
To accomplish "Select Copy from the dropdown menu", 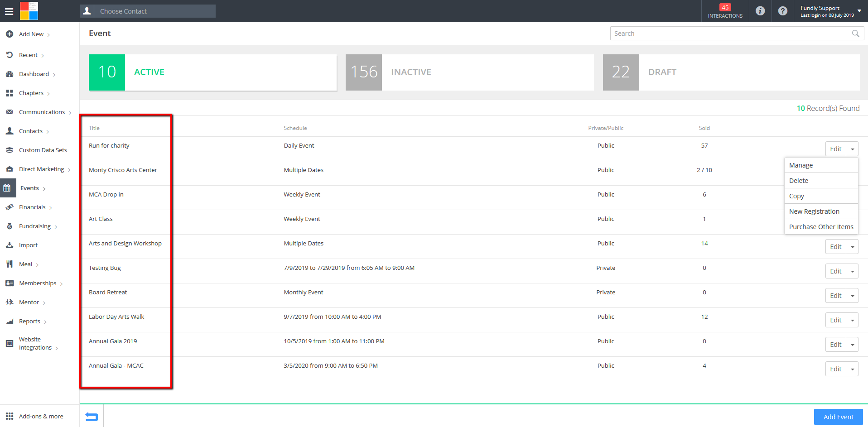I will coord(821,196).
